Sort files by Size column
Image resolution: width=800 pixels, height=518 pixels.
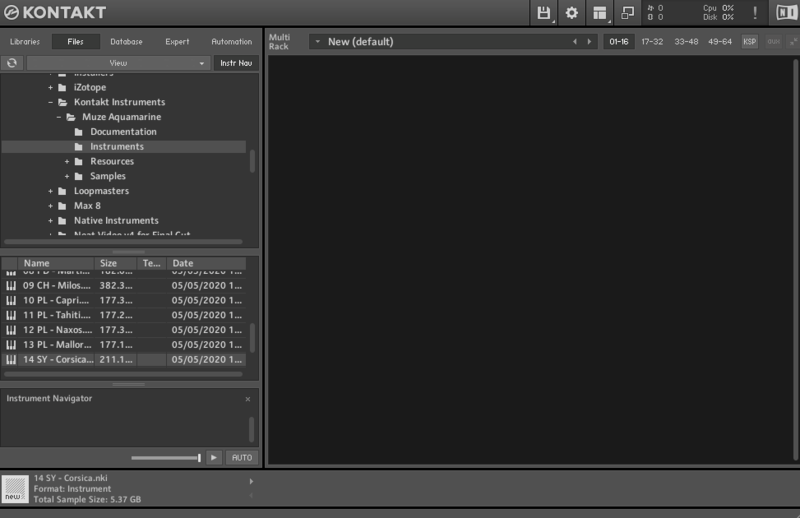(116, 263)
